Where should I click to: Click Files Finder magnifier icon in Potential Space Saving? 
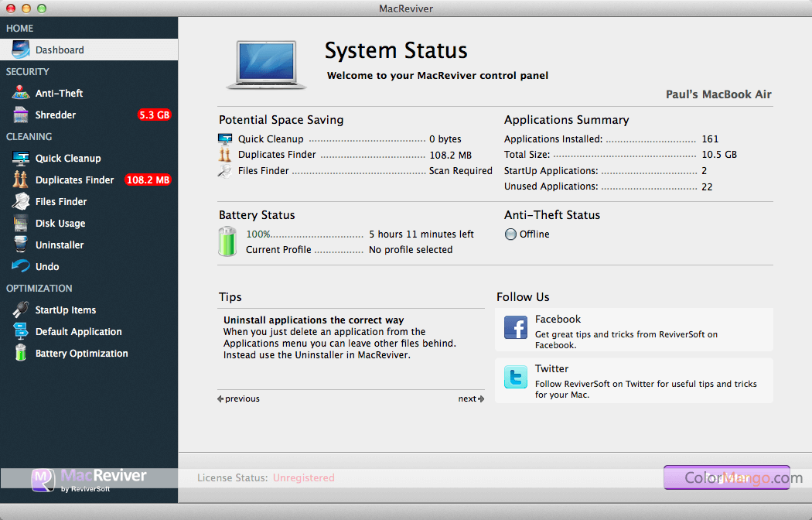point(225,171)
